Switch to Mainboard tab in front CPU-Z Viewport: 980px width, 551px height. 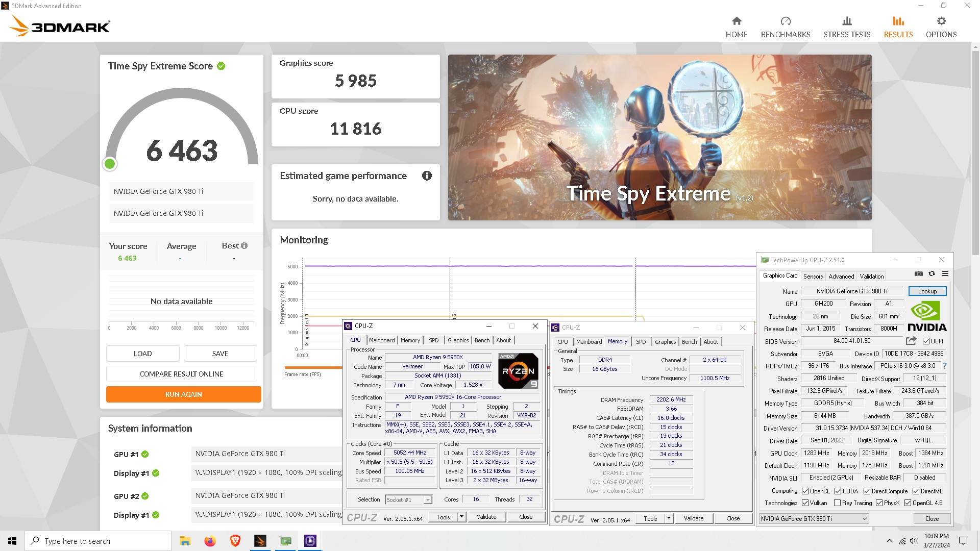[382, 340]
